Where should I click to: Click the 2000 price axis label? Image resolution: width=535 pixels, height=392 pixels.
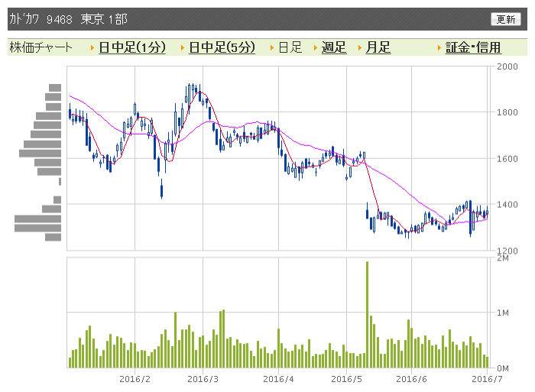[x=507, y=66]
